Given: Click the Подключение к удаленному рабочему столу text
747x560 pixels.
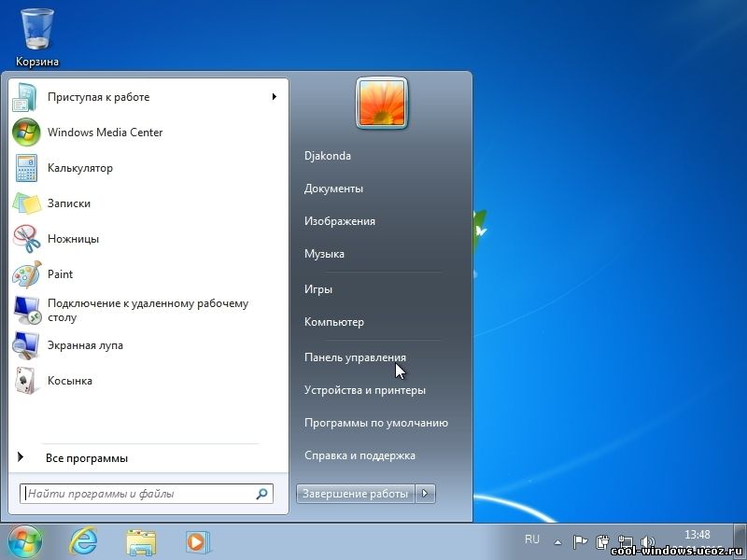Looking at the screenshot, I should coord(148,311).
